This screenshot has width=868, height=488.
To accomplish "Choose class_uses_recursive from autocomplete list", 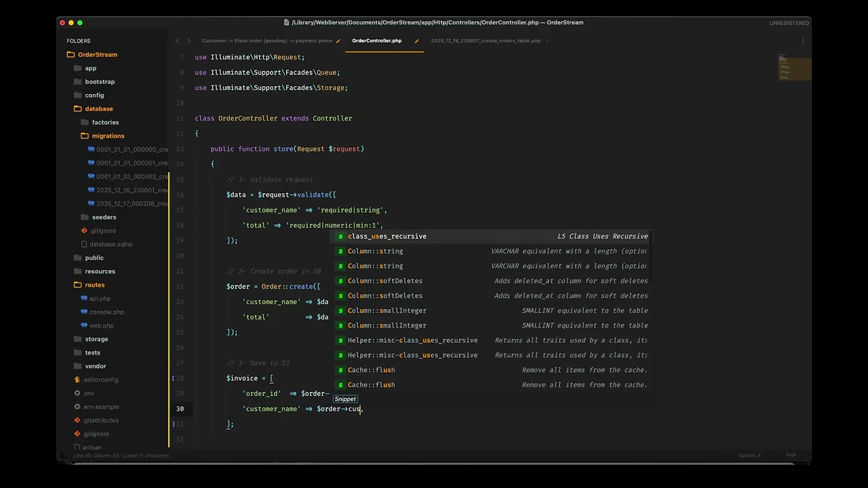I will pos(492,237).
